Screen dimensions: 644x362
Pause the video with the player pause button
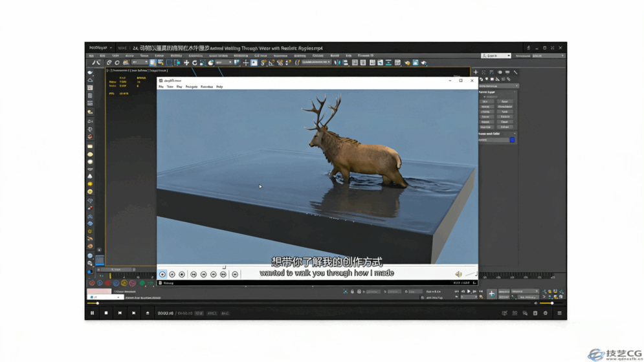click(x=92, y=313)
